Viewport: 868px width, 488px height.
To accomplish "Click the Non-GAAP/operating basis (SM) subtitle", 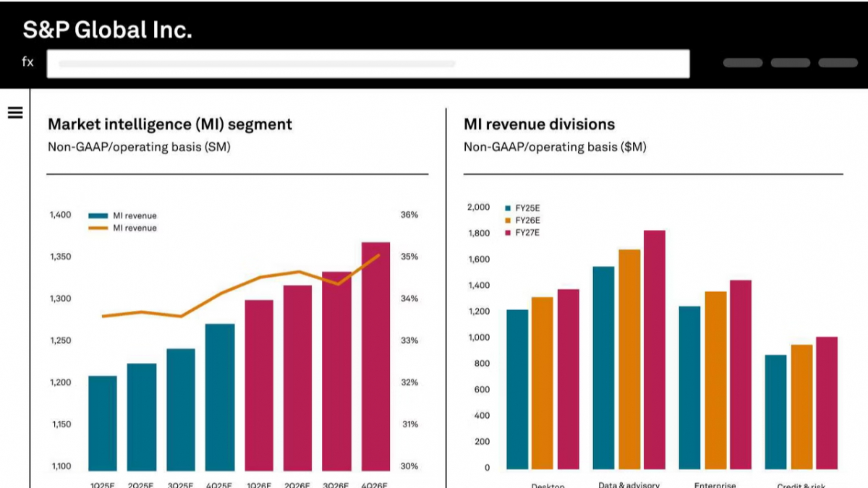I will pyautogui.click(x=139, y=147).
